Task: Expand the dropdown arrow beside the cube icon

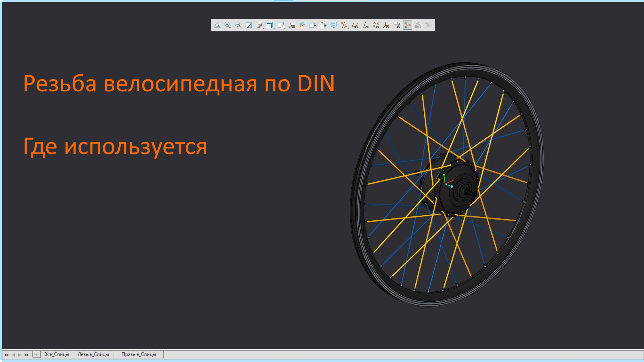Action: pos(273,29)
